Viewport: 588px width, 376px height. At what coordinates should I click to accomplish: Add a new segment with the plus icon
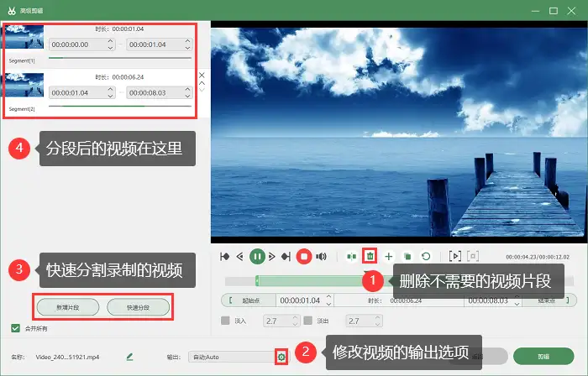point(389,257)
